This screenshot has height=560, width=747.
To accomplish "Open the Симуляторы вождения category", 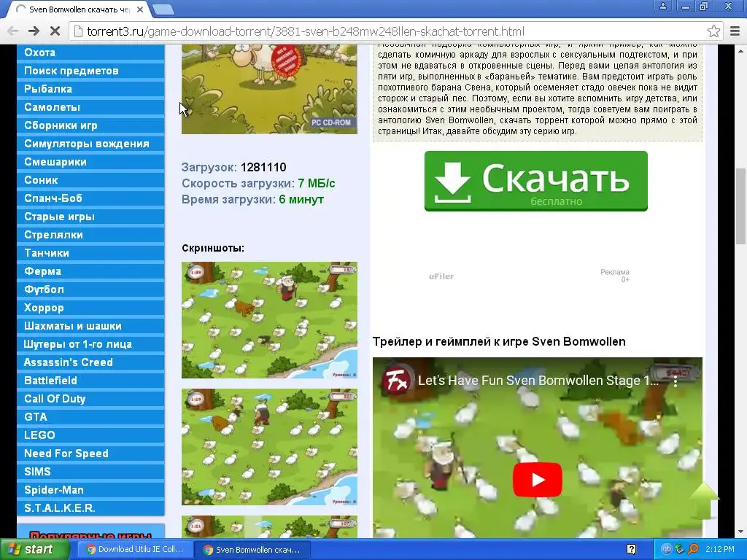I will pyautogui.click(x=90, y=144).
